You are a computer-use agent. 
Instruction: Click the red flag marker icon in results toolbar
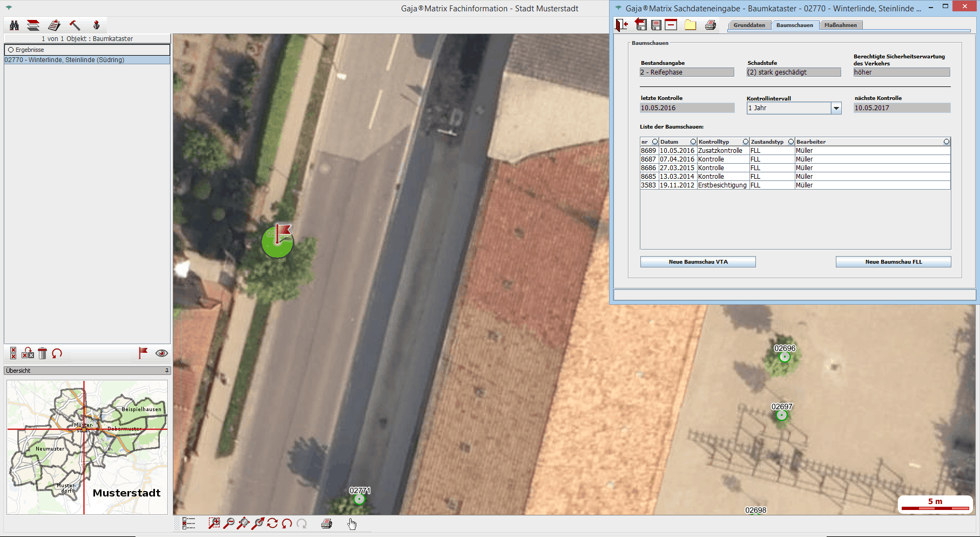(143, 353)
